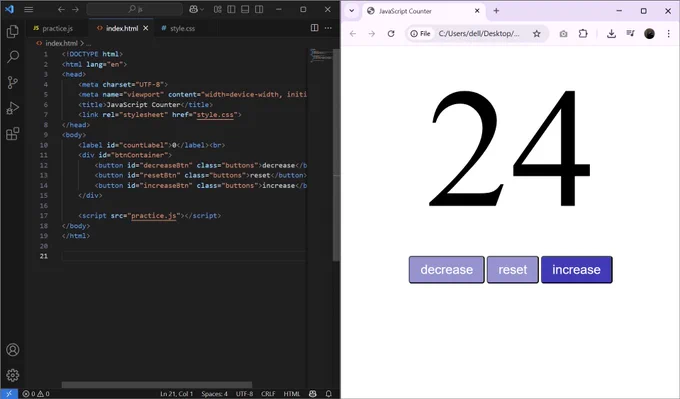Select HTML language mode in status bar
Image resolution: width=680 pixels, height=399 pixels.
[291, 394]
